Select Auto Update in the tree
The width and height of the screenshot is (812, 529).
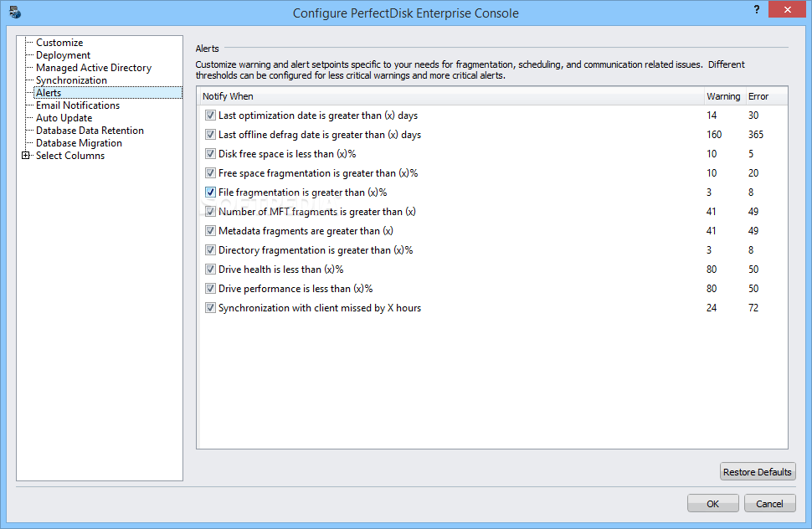pos(64,118)
